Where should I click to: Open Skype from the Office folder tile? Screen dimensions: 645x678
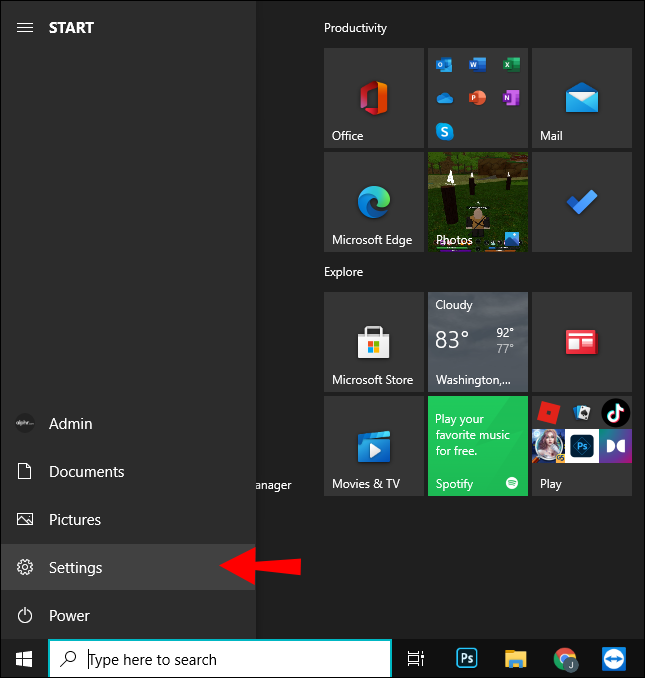pyautogui.click(x=444, y=131)
